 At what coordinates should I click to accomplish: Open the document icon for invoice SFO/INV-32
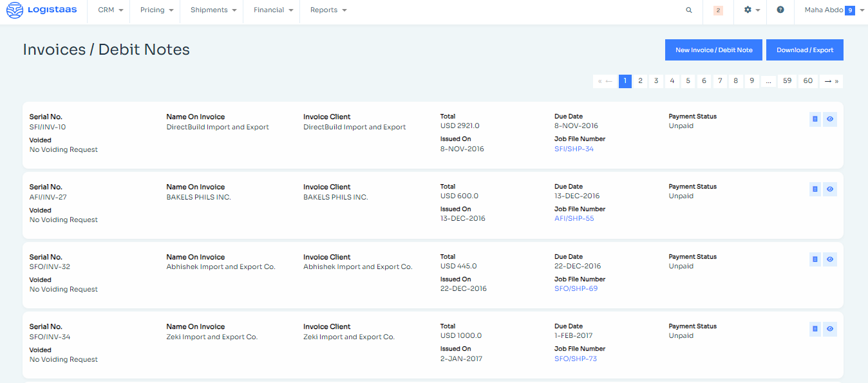point(815,259)
